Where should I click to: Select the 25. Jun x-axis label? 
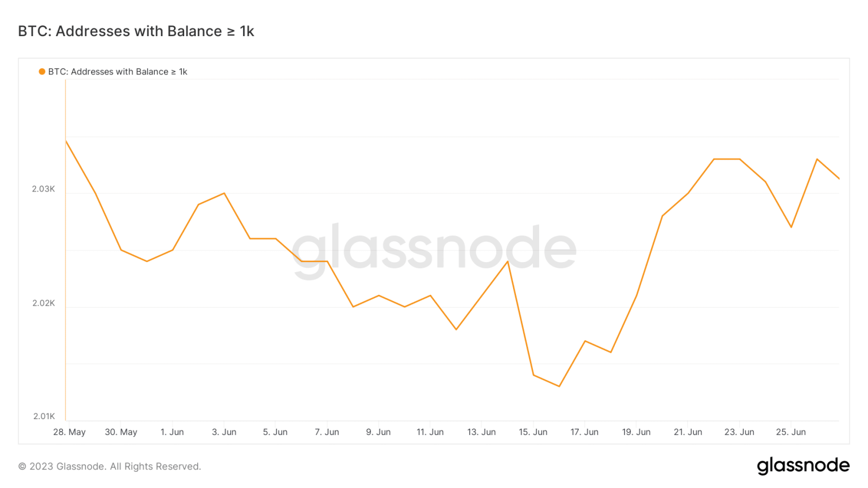pos(791,432)
